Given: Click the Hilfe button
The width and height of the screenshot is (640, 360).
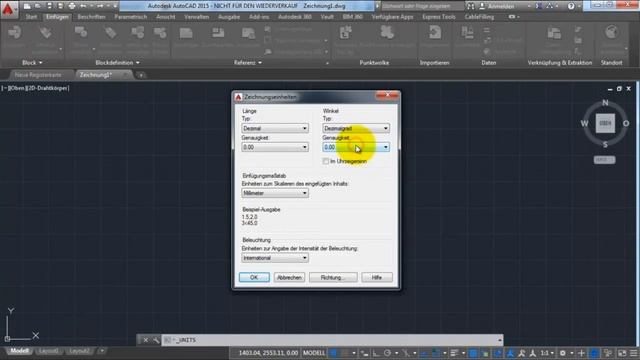Looking at the screenshot, I should coord(377,278).
